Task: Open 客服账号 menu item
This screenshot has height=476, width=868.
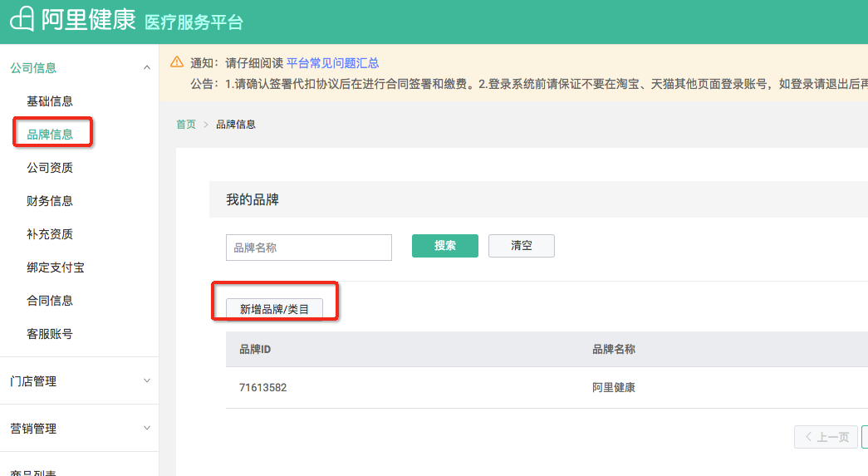Action: [x=50, y=334]
